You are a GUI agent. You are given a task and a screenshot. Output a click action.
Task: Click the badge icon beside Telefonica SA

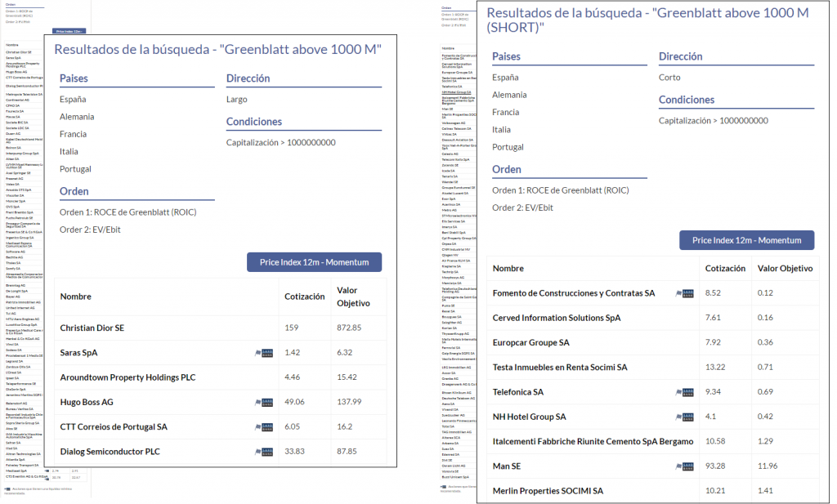point(685,392)
